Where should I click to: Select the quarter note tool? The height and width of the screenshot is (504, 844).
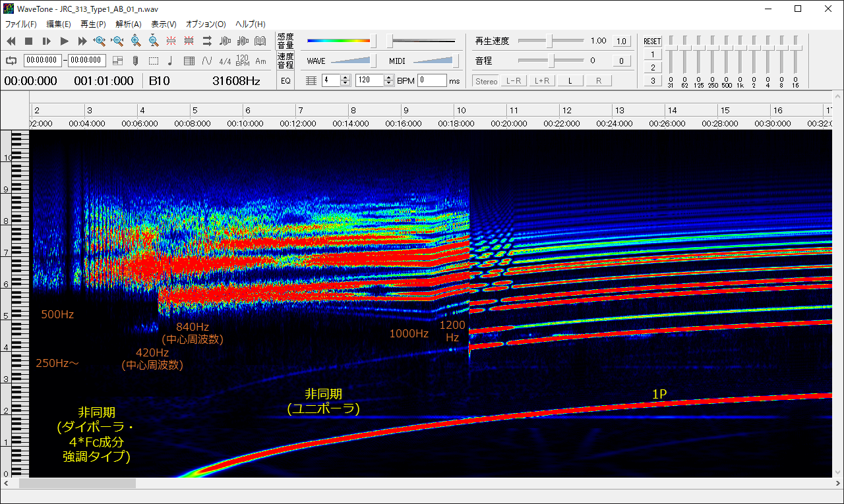pos(171,61)
